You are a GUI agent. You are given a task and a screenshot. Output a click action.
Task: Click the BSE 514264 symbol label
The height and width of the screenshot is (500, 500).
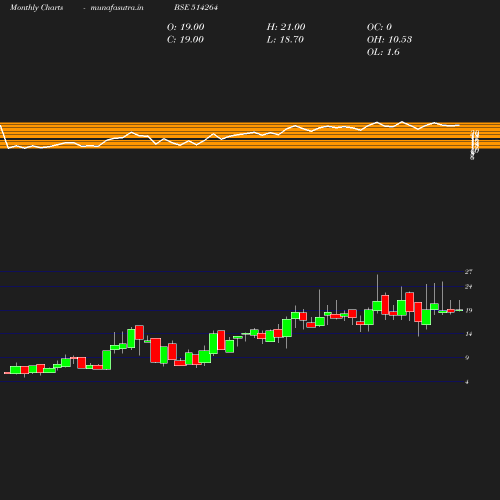[196, 7]
